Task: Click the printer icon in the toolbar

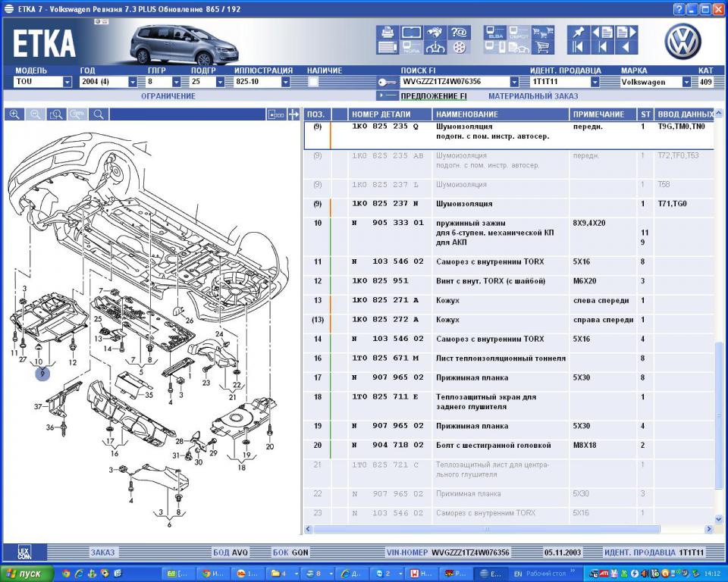Action: coord(388,33)
